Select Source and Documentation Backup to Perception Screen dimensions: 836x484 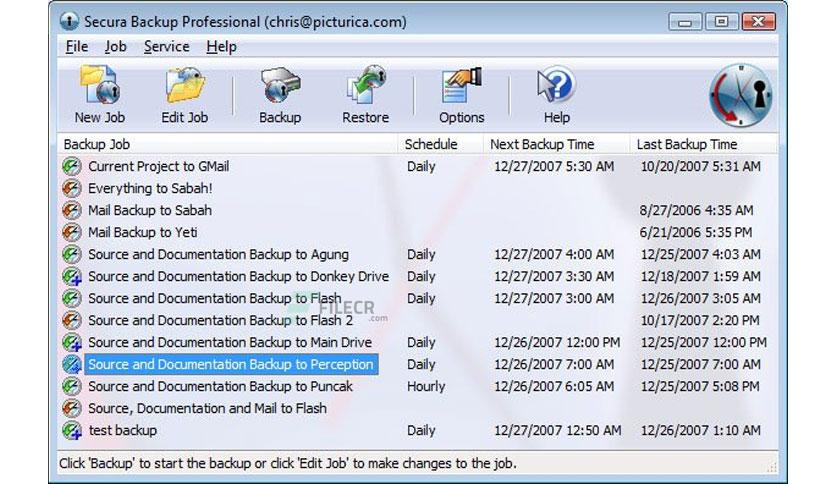tap(231, 364)
